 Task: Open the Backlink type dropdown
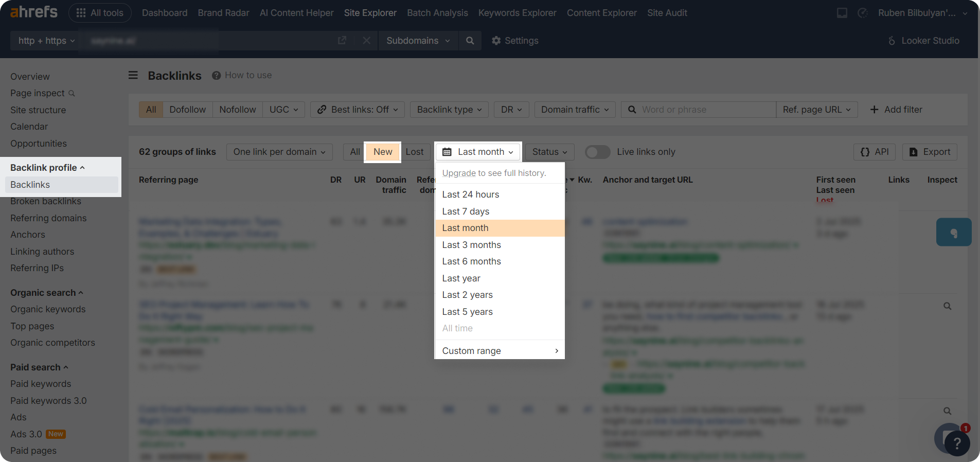click(x=449, y=110)
